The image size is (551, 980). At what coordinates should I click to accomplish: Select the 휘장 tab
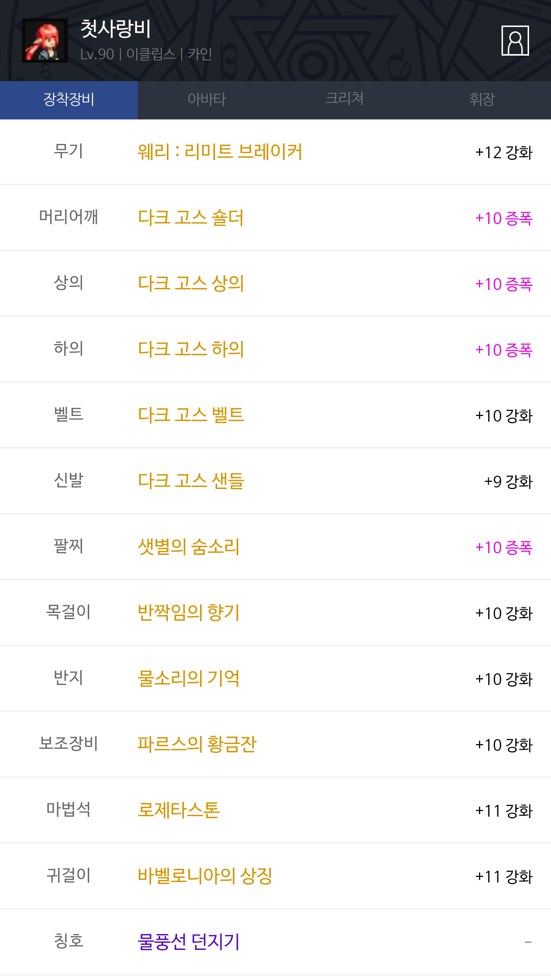pyautogui.click(x=482, y=100)
